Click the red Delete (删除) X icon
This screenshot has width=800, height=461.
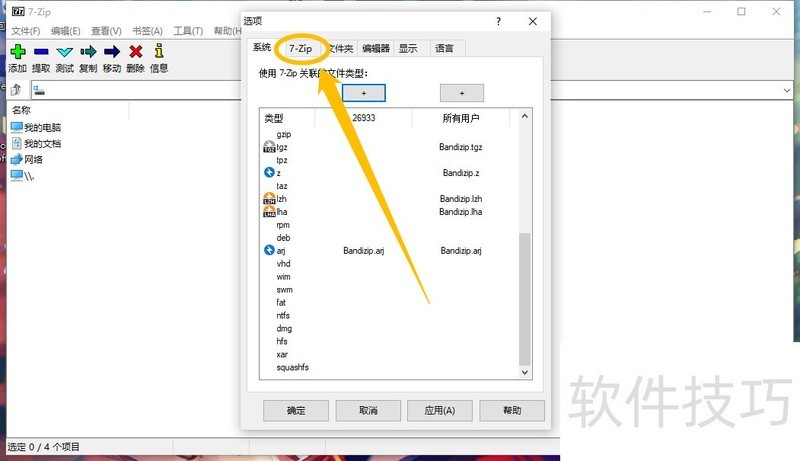coord(136,52)
